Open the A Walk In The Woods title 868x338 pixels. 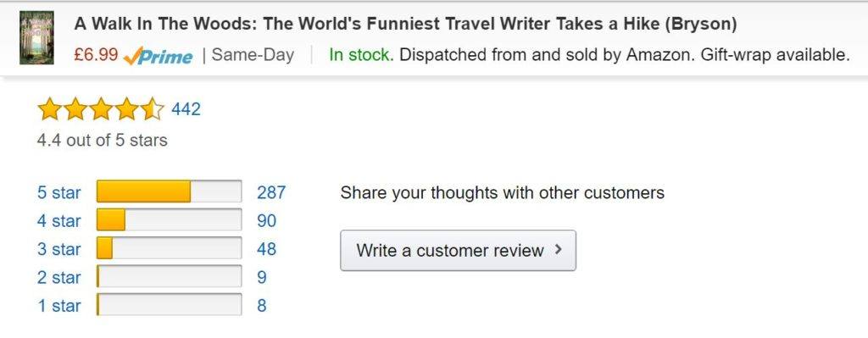click(x=405, y=24)
